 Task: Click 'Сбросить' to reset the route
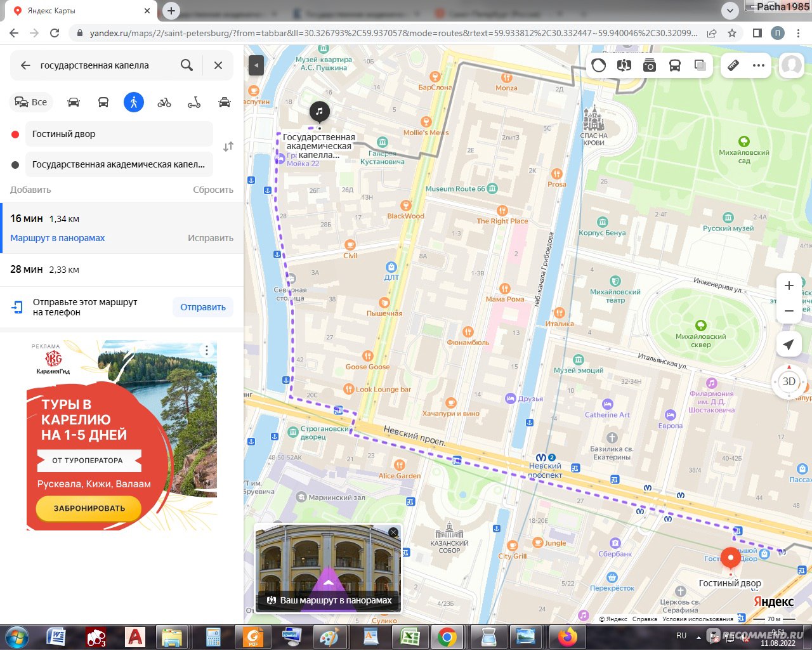(213, 190)
